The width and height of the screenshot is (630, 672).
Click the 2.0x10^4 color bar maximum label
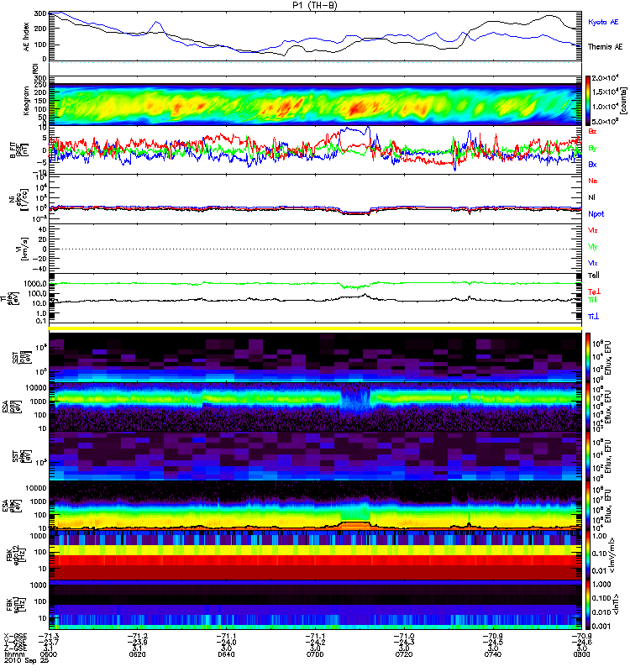pos(605,78)
